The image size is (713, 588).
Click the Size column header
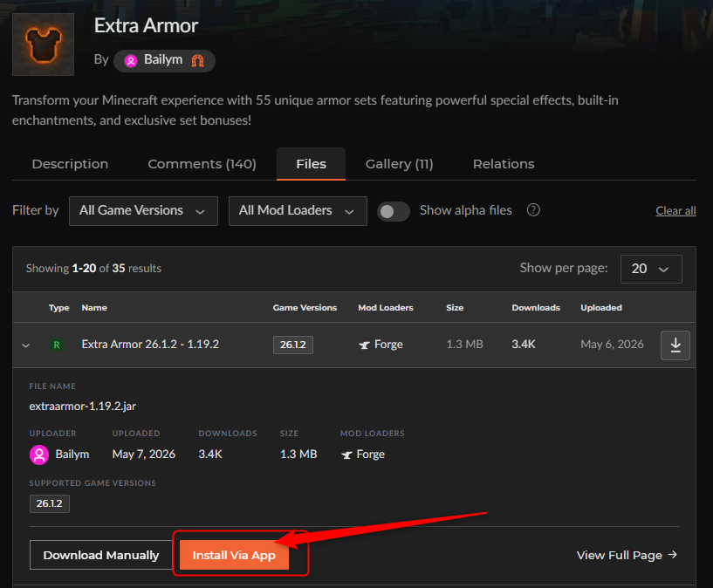pyautogui.click(x=455, y=308)
